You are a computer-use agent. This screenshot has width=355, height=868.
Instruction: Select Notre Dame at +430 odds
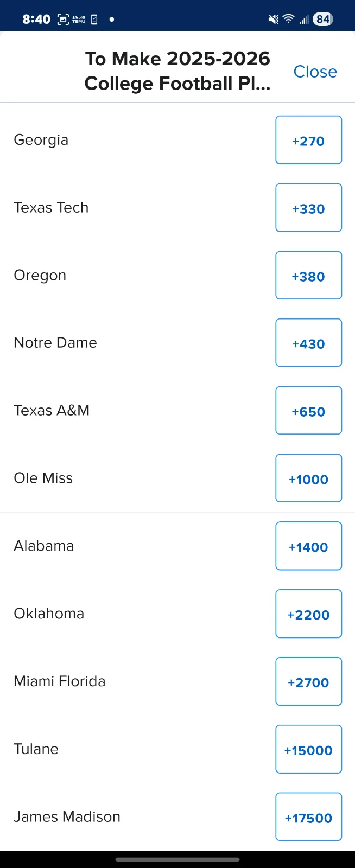pos(308,342)
